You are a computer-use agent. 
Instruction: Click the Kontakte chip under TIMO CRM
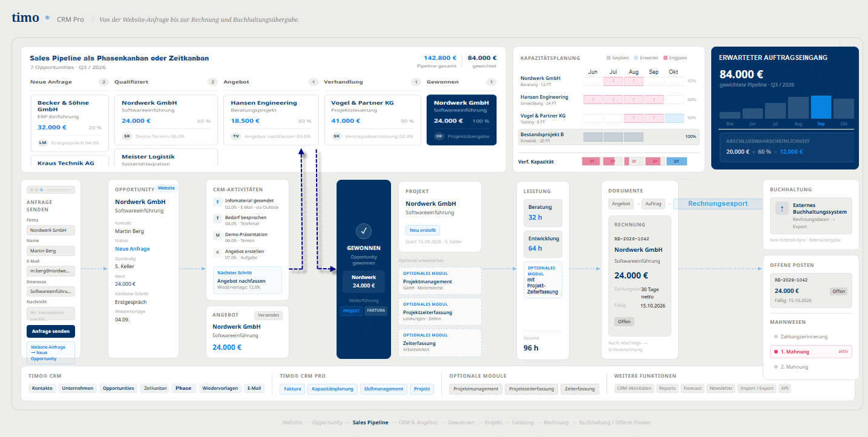coord(42,389)
